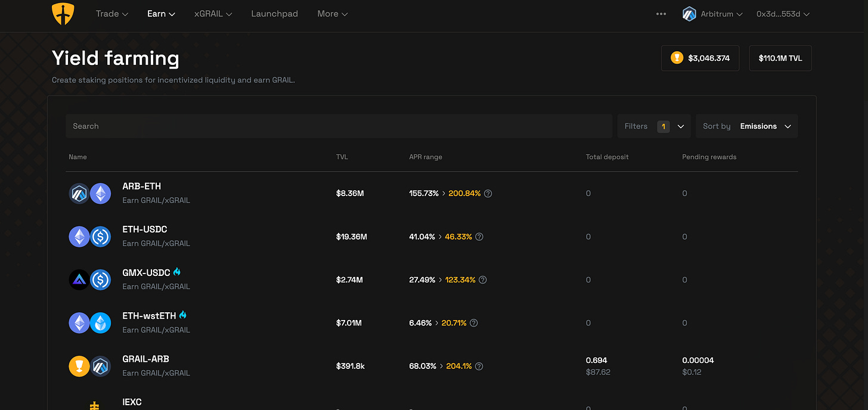The height and width of the screenshot is (410, 868).
Task: Click the 200.84% boosted APR value
Action: click(464, 194)
